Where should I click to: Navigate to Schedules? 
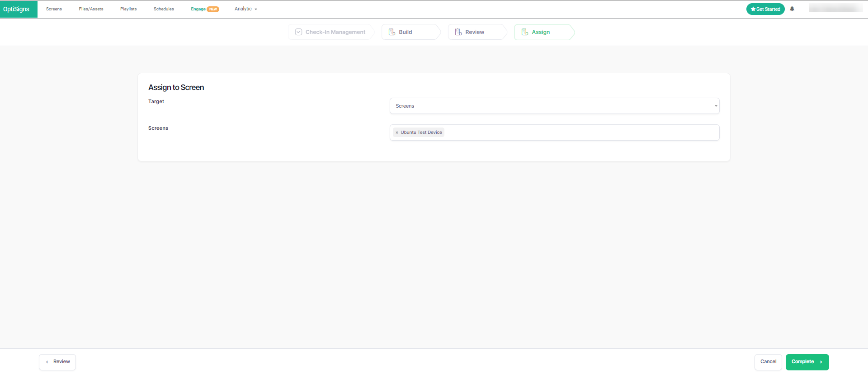tap(164, 9)
